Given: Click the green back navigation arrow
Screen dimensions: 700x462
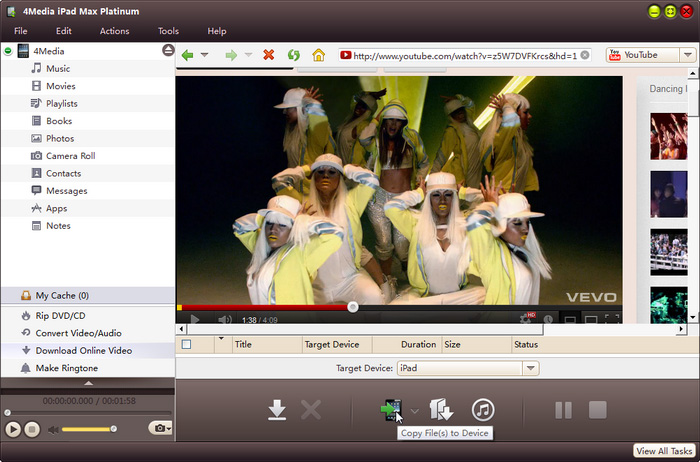Looking at the screenshot, I should pos(187,55).
